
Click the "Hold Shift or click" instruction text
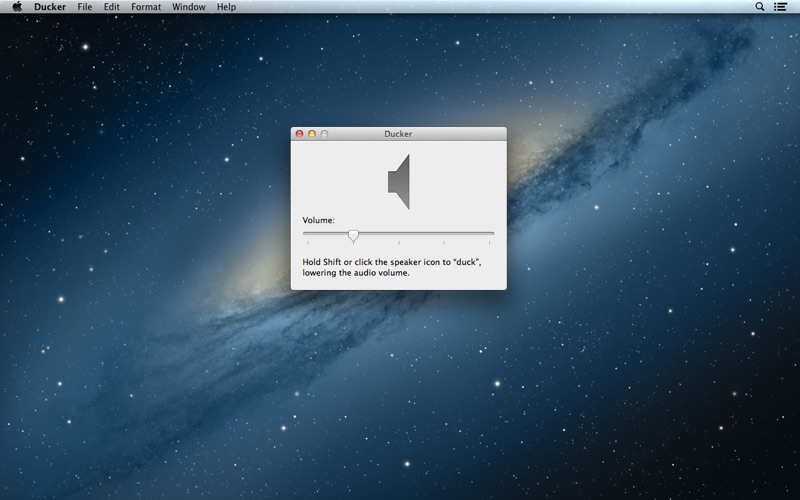[x=392, y=267]
